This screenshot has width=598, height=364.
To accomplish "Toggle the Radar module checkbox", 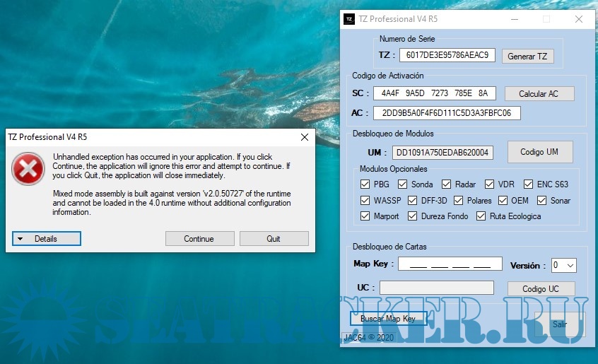I will (x=447, y=184).
